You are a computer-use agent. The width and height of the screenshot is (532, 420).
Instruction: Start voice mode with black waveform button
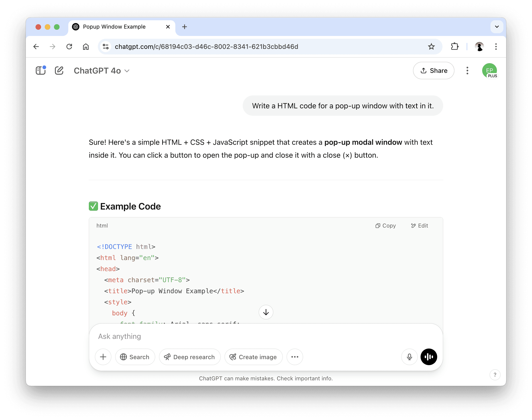click(429, 357)
